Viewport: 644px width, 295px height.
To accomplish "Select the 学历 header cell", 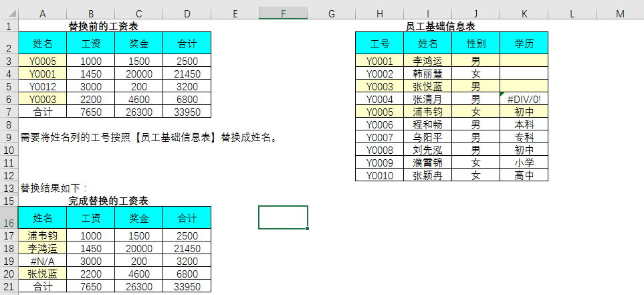I will [524, 43].
